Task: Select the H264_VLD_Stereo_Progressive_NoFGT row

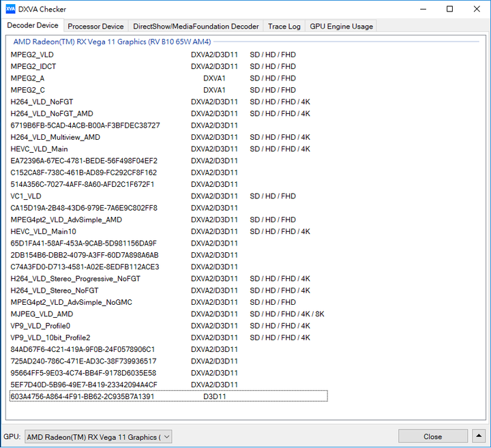Action: point(168,279)
